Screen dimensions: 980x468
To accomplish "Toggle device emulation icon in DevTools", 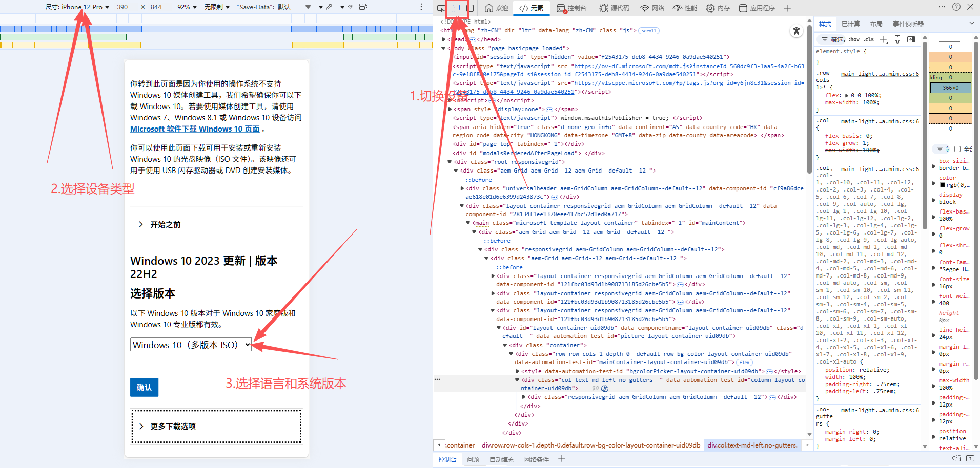I will tap(456, 8).
